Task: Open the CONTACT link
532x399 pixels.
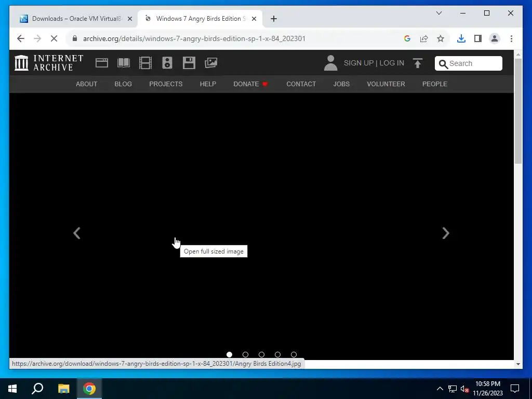Action: (301, 84)
